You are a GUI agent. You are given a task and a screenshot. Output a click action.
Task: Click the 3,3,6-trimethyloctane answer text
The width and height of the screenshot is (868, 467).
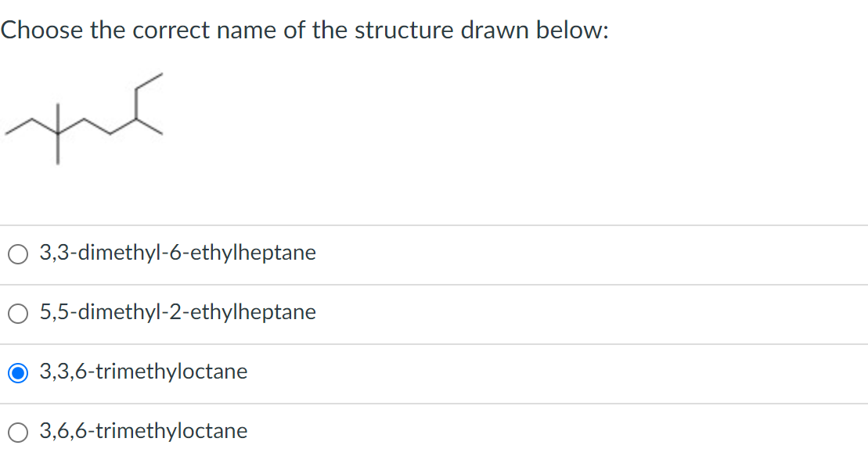(x=143, y=372)
